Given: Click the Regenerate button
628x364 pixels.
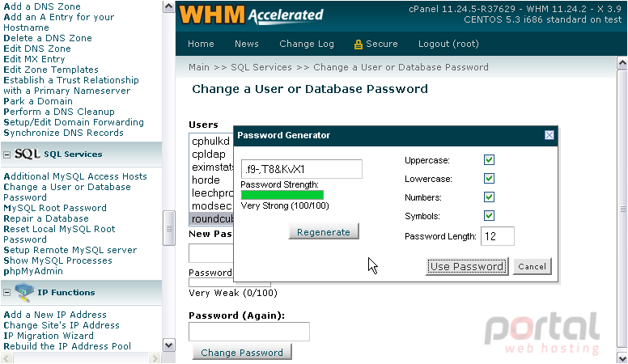Looking at the screenshot, I should tap(324, 232).
